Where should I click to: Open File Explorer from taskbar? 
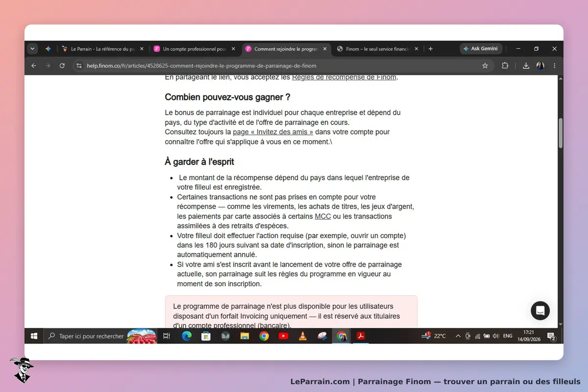pos(245,336)
